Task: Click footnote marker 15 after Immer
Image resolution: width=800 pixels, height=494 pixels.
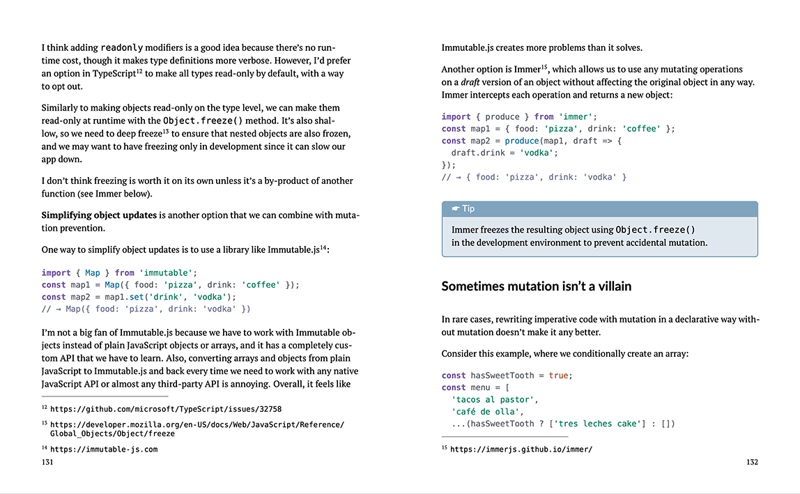Action: click(544, 66)
